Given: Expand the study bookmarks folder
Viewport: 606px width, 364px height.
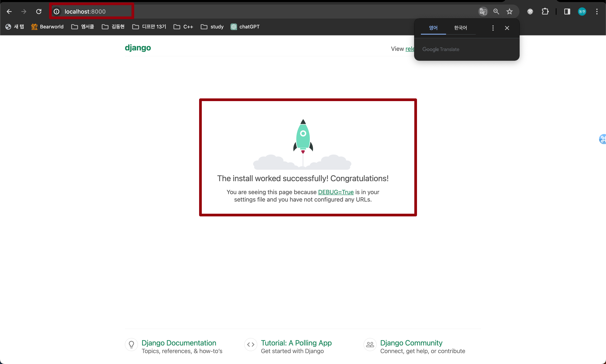Looking at the screenshot, I should pyautogui.click(x=212, y=27).
